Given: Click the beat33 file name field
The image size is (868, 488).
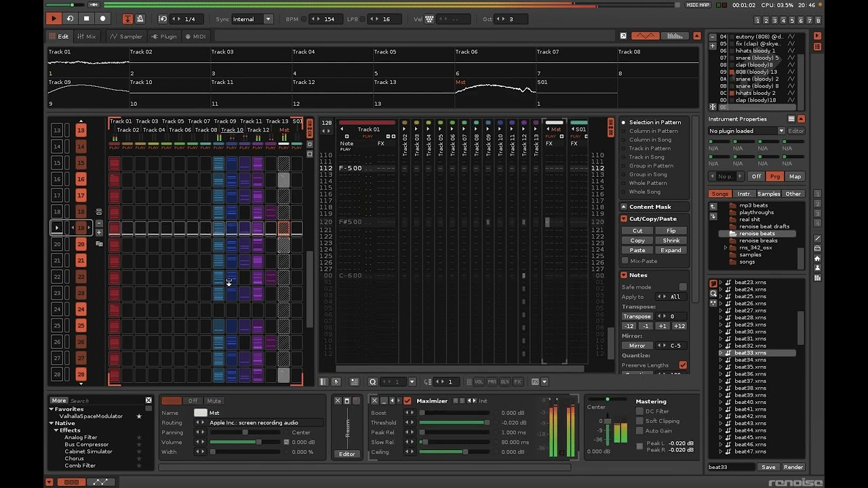Looking at the screenshot, I should 731,467.
